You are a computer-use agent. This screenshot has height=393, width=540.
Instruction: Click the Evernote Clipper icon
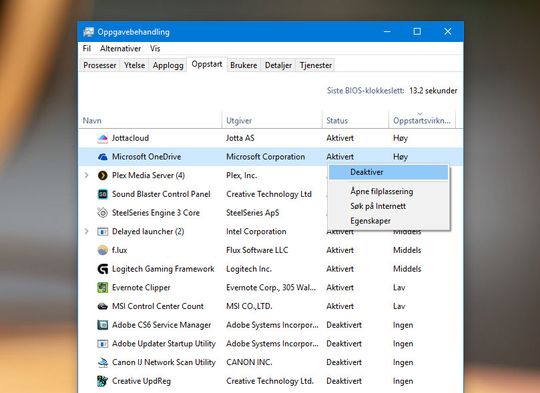[x=103, y=287]
